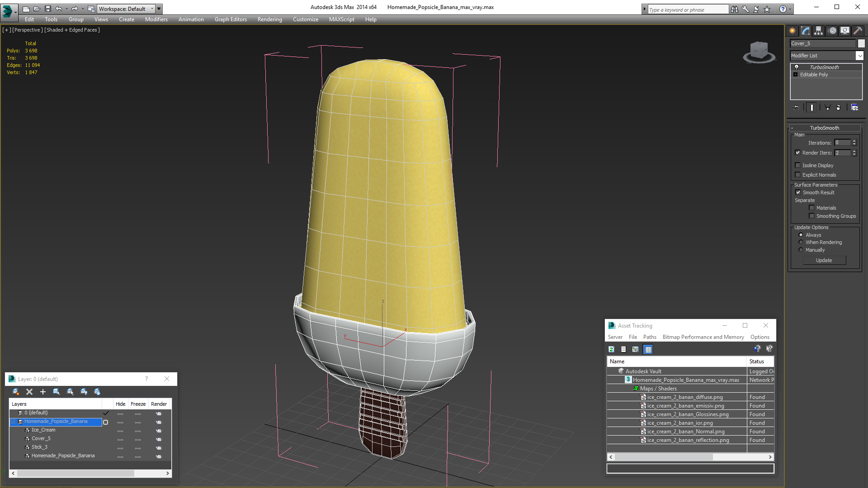Image resolution: width=868 pixels, height=488 pixels.
Task: Toggle Render Iters checkbox
Action: pyautogui.click(x=797, y=153)
